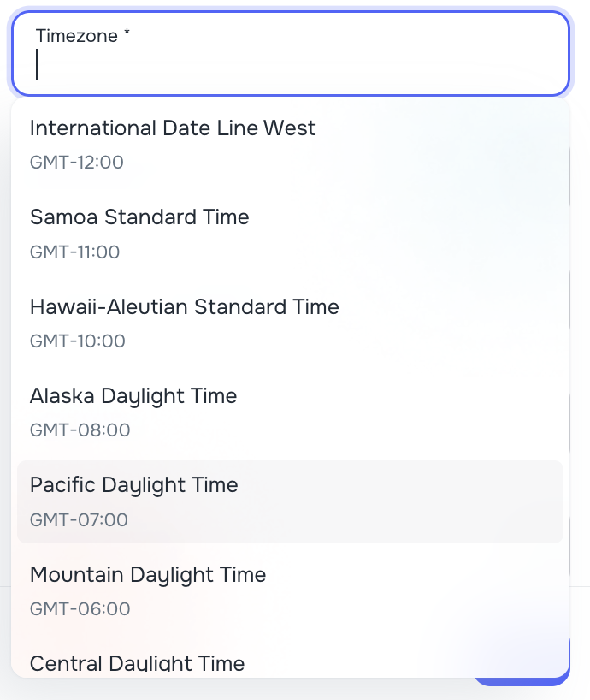Pick Central Daylight Time at list bottom
Viewport: 590px width, 700px height.
pyautogui.click(x=137, y=662)
